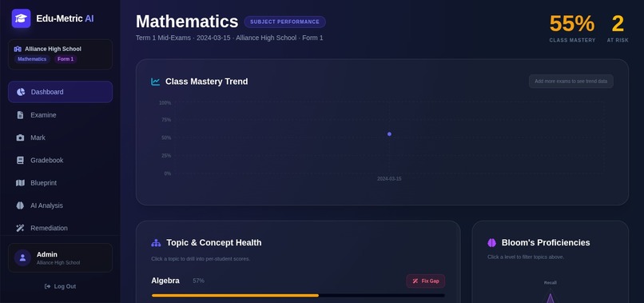Open the Dashboard menu item

[61, 92]
